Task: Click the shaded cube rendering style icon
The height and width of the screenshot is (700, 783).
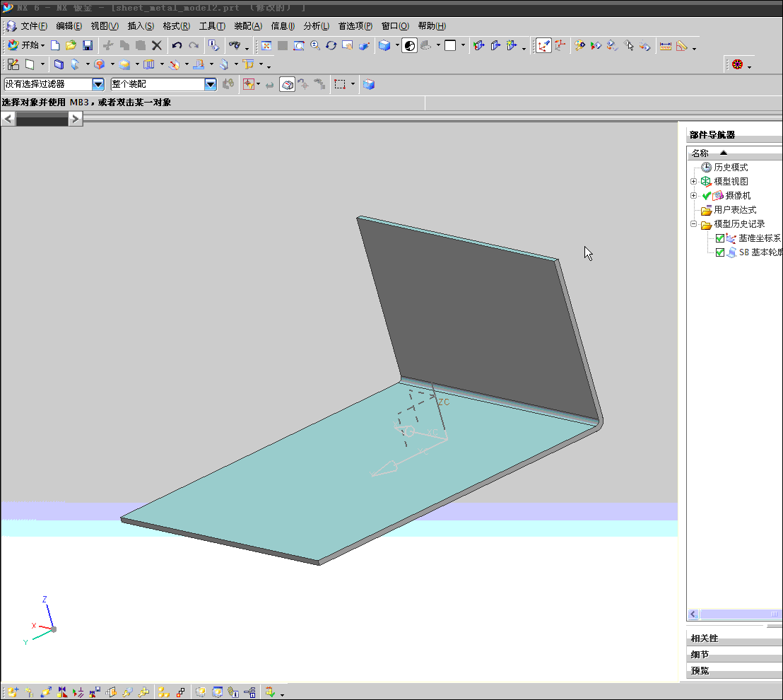Action: (x=384, y=45)
